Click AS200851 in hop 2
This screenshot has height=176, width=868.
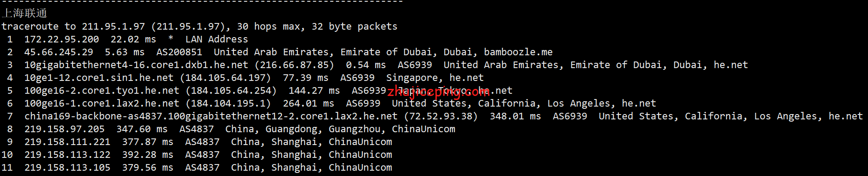coord(179,52)
